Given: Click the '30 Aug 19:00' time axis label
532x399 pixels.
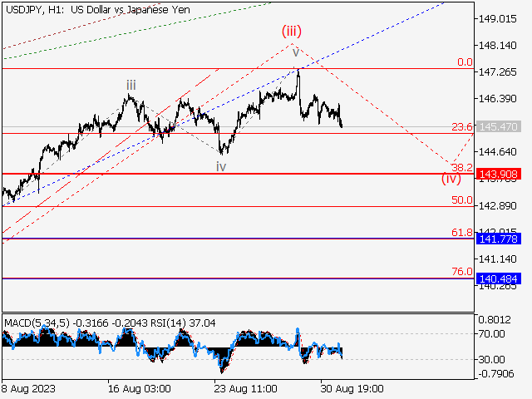Looking at the screenshot, I should tap(352, 389).
